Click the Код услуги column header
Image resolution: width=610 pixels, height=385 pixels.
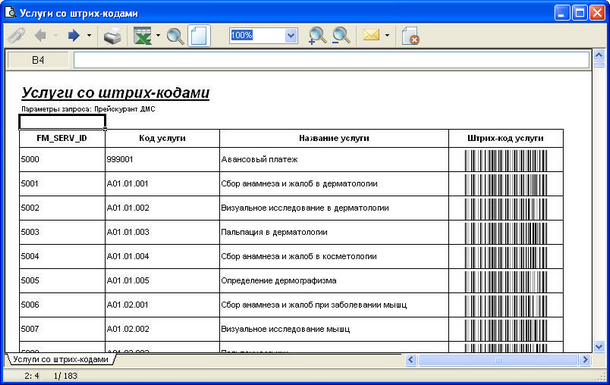(x=162, y=138)
